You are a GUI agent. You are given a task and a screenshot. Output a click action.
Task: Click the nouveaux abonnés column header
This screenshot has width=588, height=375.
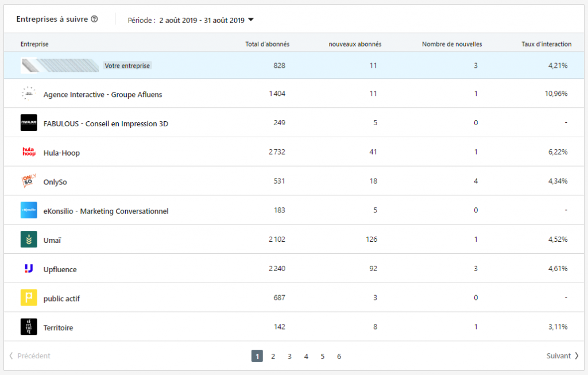pos(355,44)
